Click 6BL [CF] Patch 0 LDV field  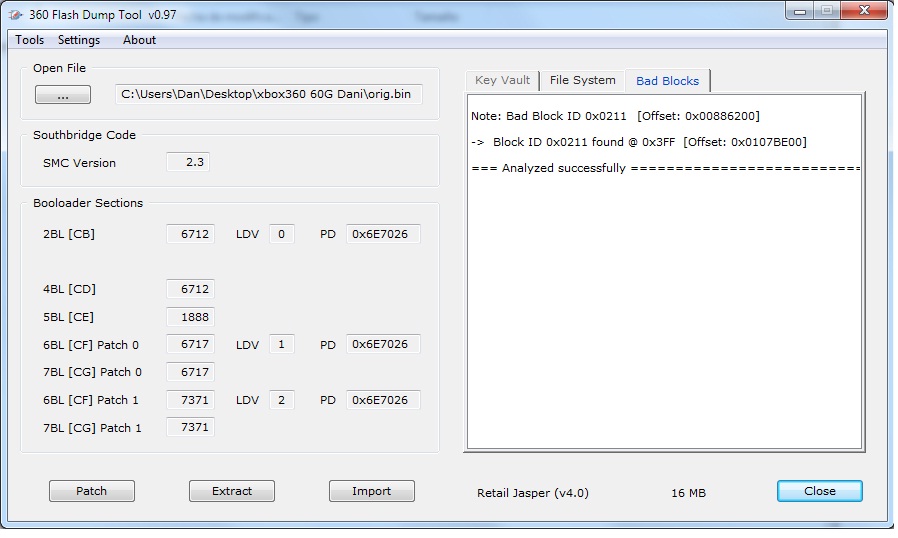coord(282,344)
